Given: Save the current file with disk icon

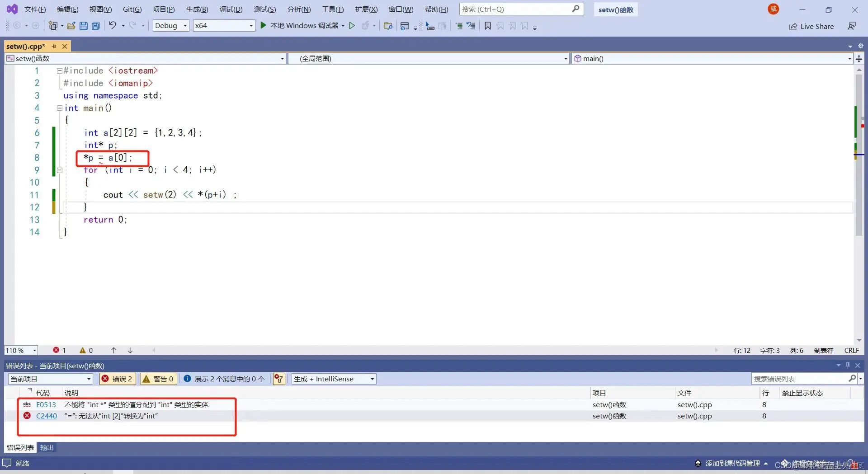Looking at the screenshot, I should 84,26.
